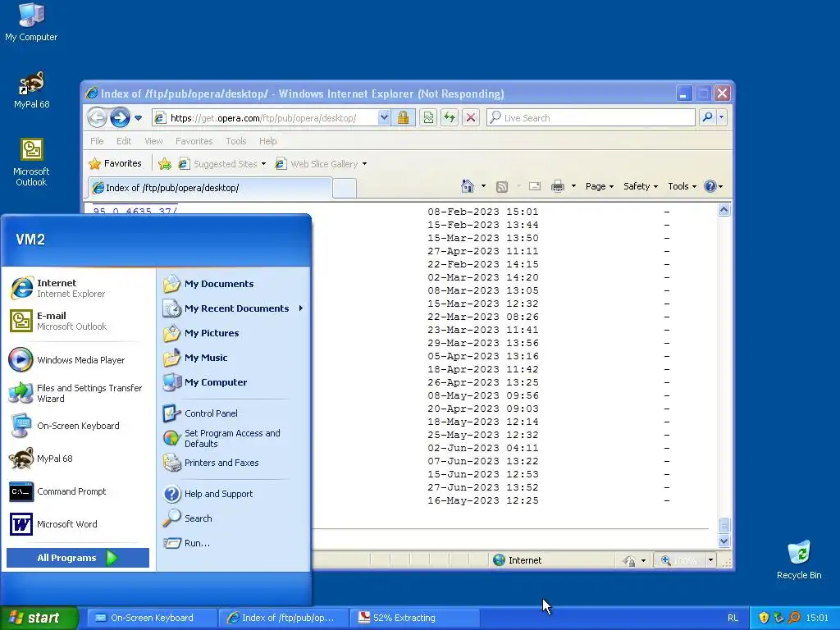Select the Index of /ftp/pub/opera/desktop/ tab
This screenshot has height=630, width=840.
pyautogui.click(x=209, y=188)
